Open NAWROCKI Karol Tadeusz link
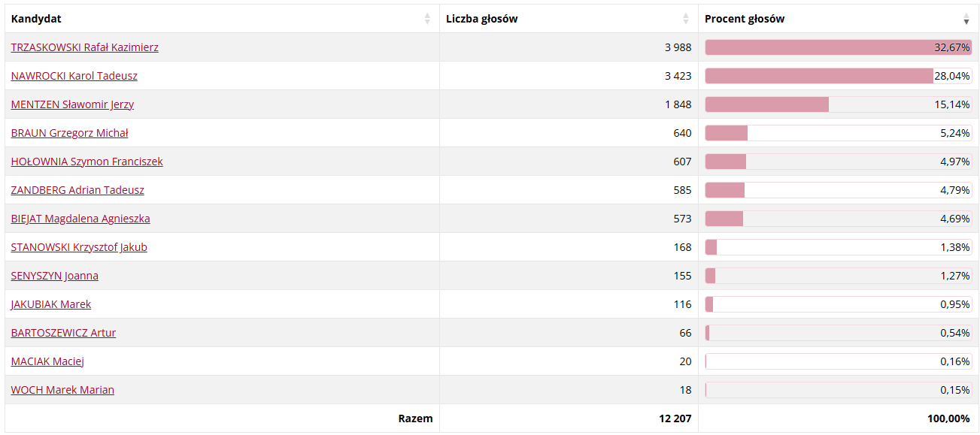This screenshot has height=435, width=980. (x=74, y=76)
